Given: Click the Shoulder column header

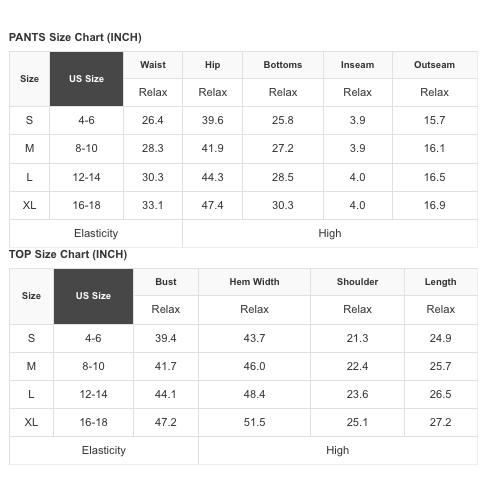Looking at the screenshot, I should (x=357, y=282).
